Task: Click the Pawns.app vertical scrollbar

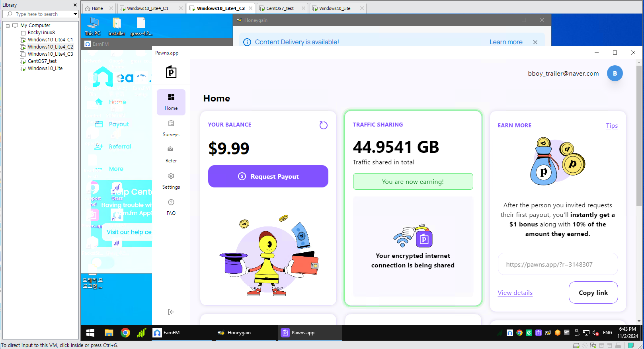Action: (639, 135)
